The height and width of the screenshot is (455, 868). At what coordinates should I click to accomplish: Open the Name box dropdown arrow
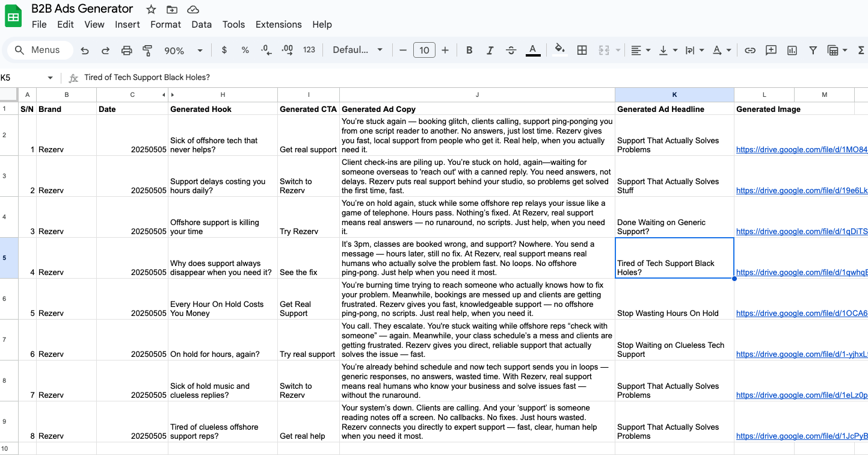(50, 78)
